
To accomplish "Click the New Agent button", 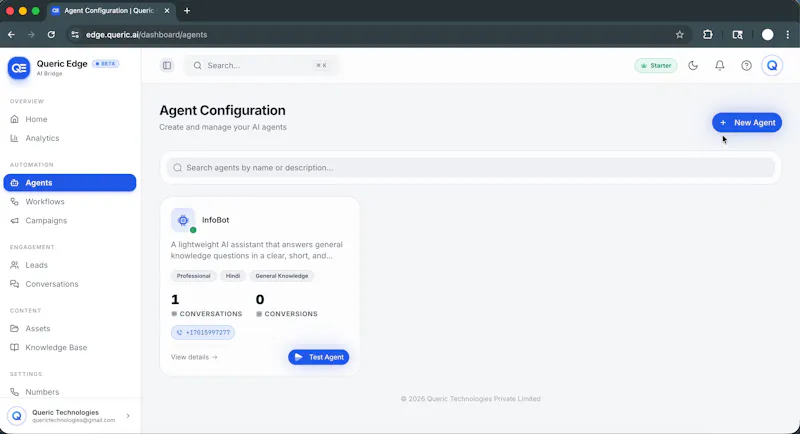I will click(x=747, y=122).
